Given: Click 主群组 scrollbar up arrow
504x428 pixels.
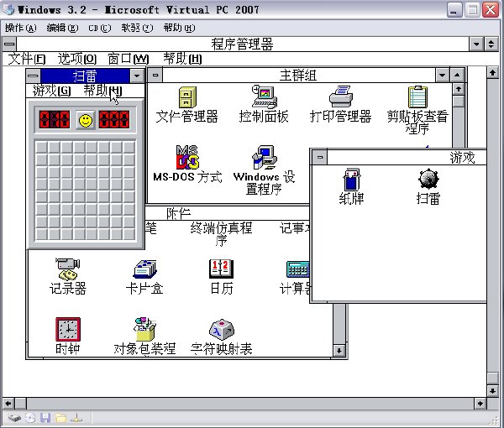Looking at the screenshot, I should click(x=459, y=89).
